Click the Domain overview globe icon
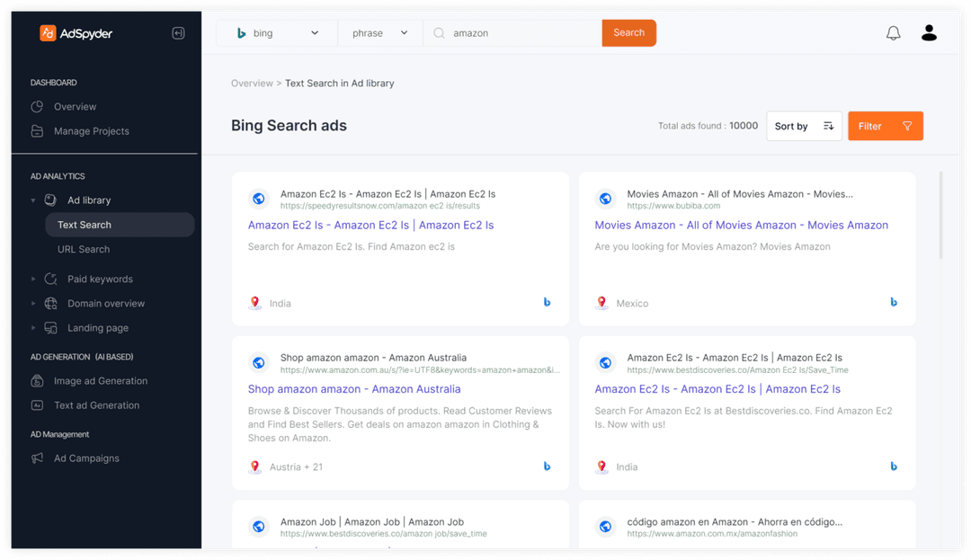The width and height of the screenshot is (971, 560). click(x=49, y=303)
